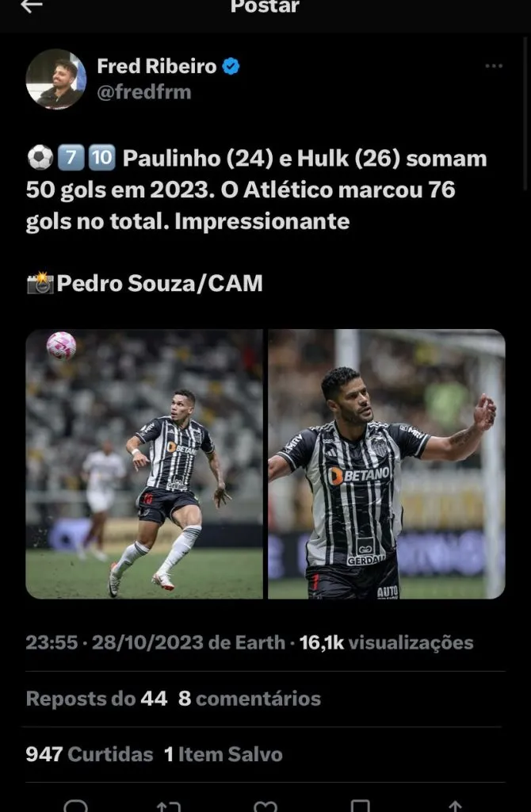Open the Fred Ribeiro display name
The height and width of the screenshot is (812, 531).
coord(157,67)
